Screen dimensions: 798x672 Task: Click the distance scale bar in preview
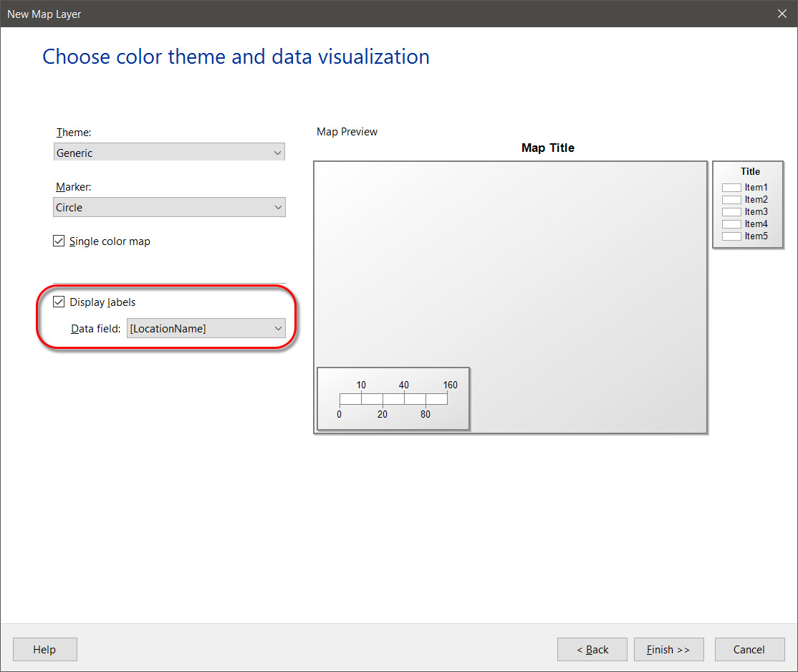click(x=393, y=399)
